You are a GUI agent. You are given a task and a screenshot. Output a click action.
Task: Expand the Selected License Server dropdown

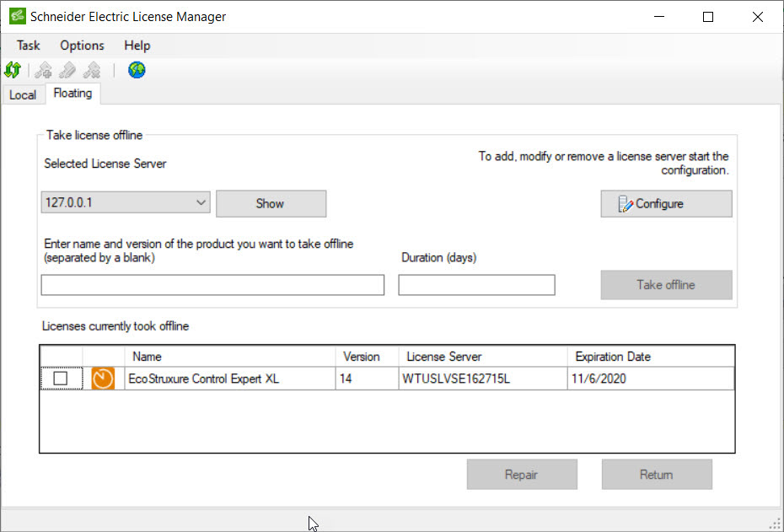[x=201, y=202]
